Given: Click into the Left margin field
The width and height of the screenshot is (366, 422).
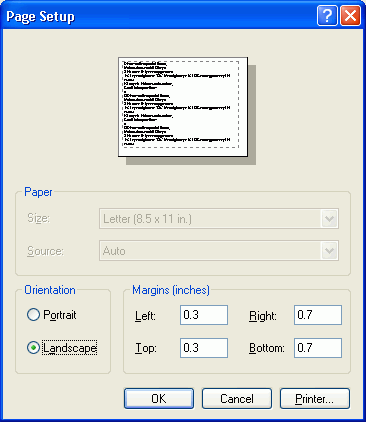Looking at the screenshot, I should pyautogui.click(x=204, y=315).
